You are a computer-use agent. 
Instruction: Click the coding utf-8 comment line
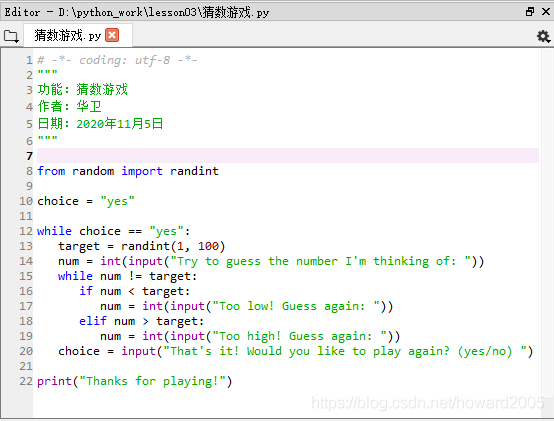117,60
